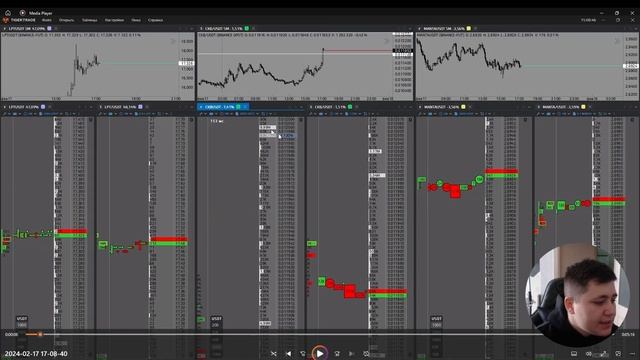The image size is (640, 360).
Task: Click the presenter webcam overlay
Action: click(577, 295)
